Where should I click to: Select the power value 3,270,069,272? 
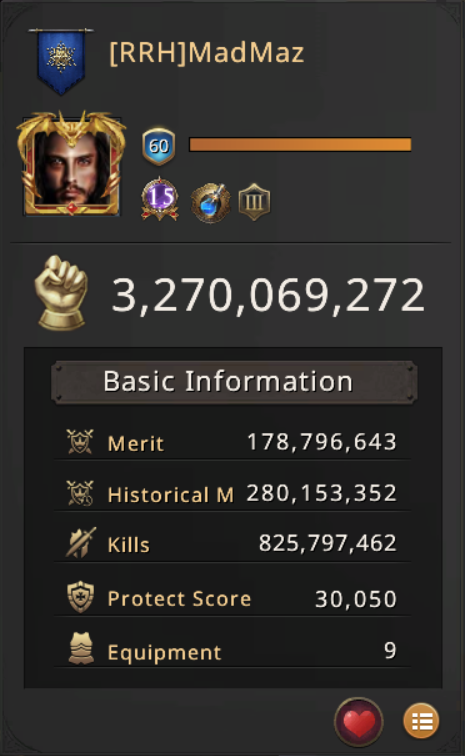[268, 295]
